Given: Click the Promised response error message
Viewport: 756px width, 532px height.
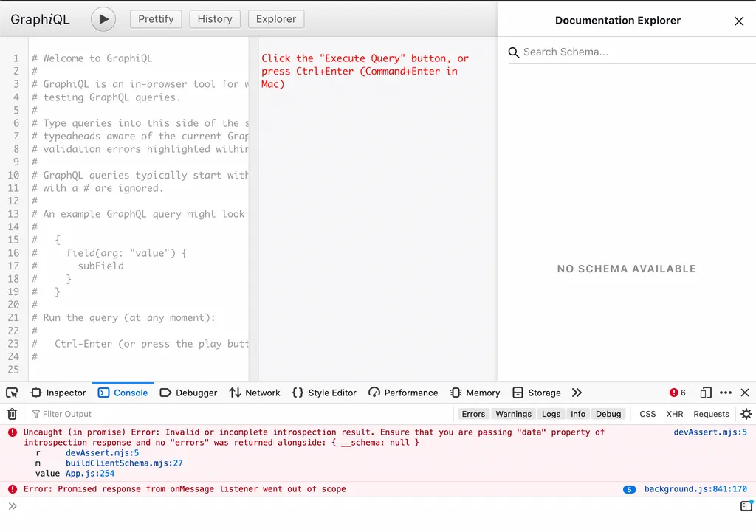Looking at the screenshot, I should click(x=185, y=489).
